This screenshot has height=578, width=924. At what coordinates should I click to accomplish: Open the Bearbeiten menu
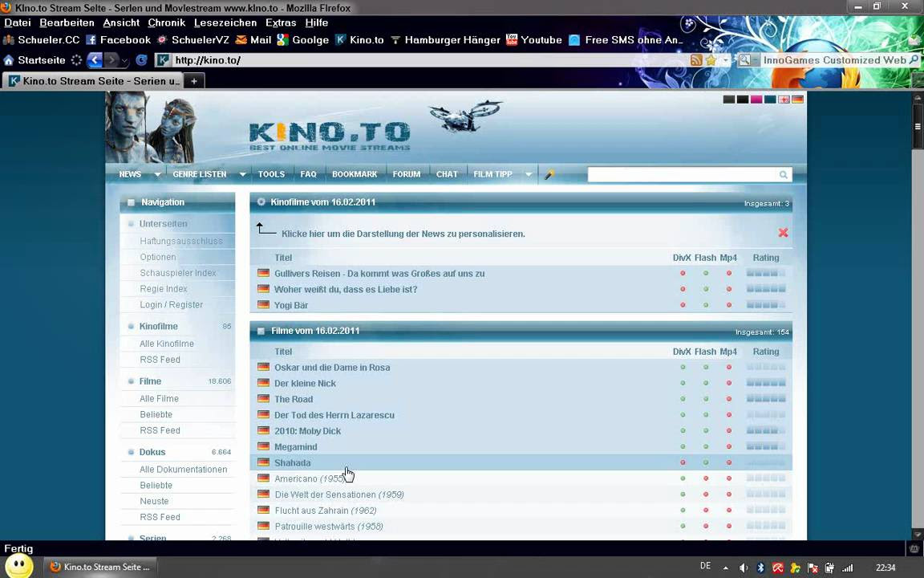[x=67, y=23]
